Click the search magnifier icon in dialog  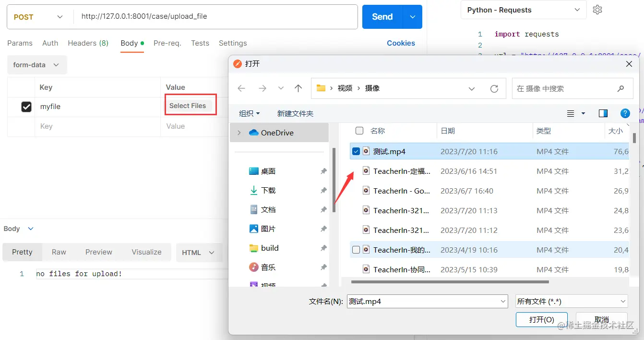point(620,88)
